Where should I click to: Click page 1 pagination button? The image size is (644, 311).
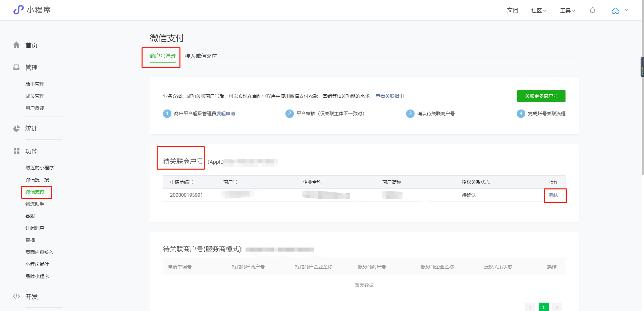[543, 307]
